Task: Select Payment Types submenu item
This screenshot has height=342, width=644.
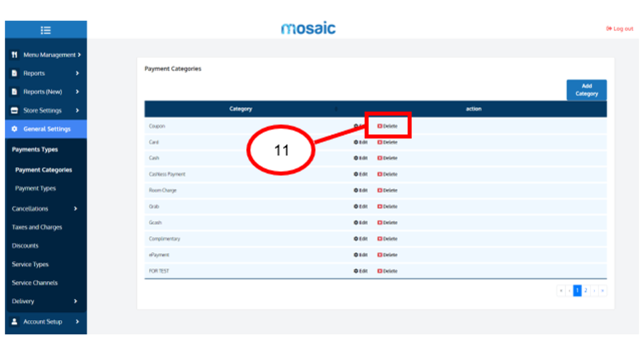Action: coord(35,188)
